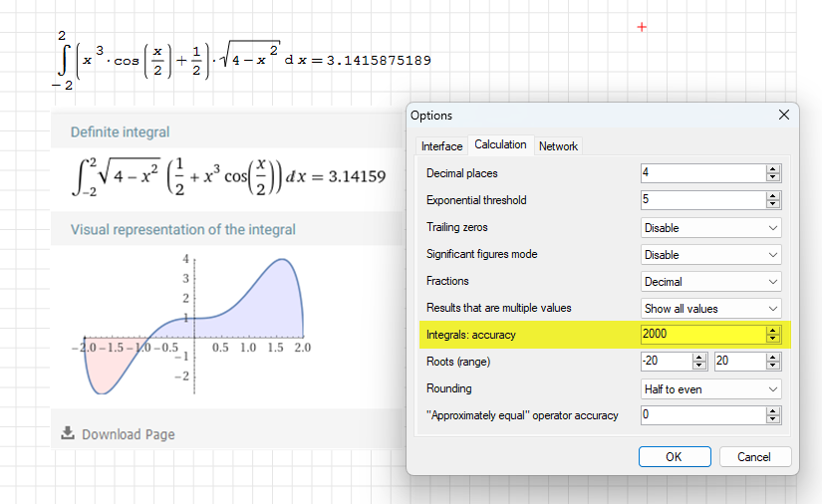Click the Cancel button
This screenshot has width=822, height=504.
pos(754,457)
